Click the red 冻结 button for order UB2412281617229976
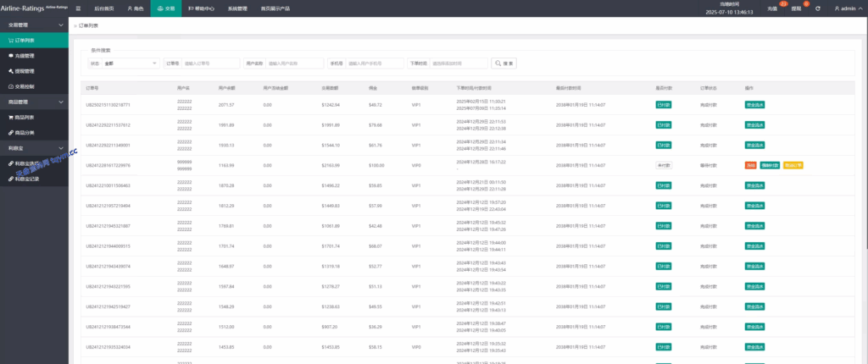This screenshot has width=868, height=364. 750,165
